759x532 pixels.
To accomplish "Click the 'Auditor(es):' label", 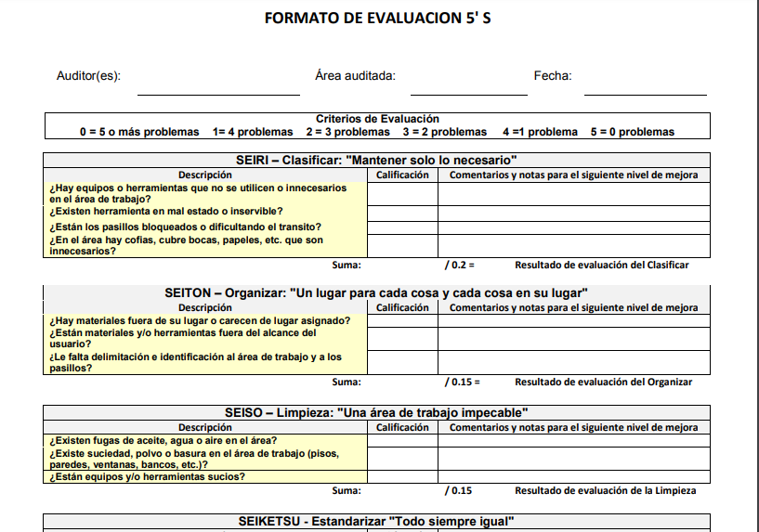I will pos(88,76).
